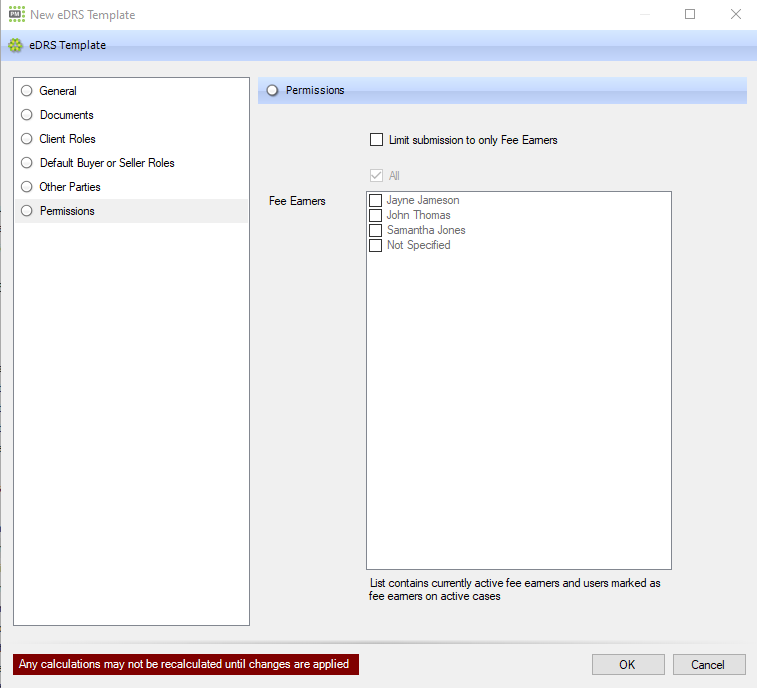Toggle the All checkbox
The image size is (757, 688).
[376, 176]
